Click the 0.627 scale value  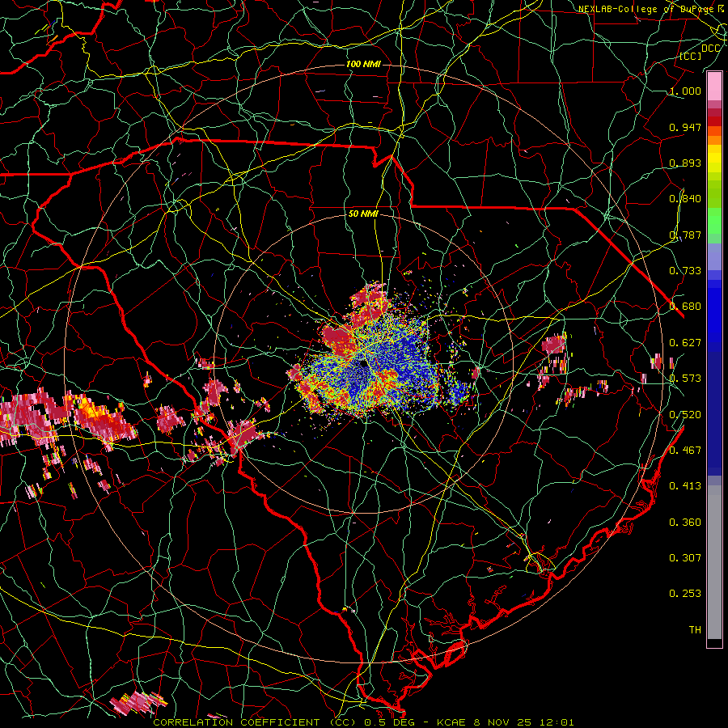pos(685,343)
